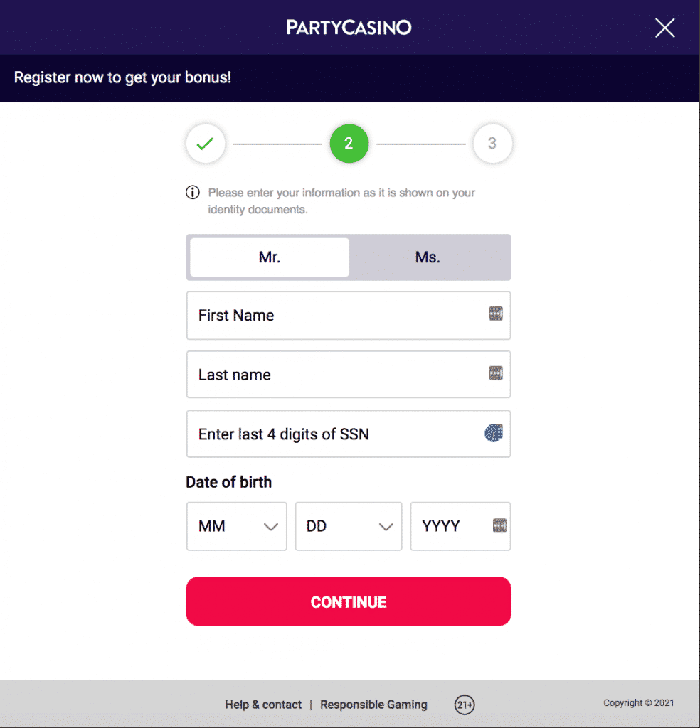Image resolution: width=700 pixels, height=728 pixels.
Task: Click the info icon above the form
Action: 192,191
